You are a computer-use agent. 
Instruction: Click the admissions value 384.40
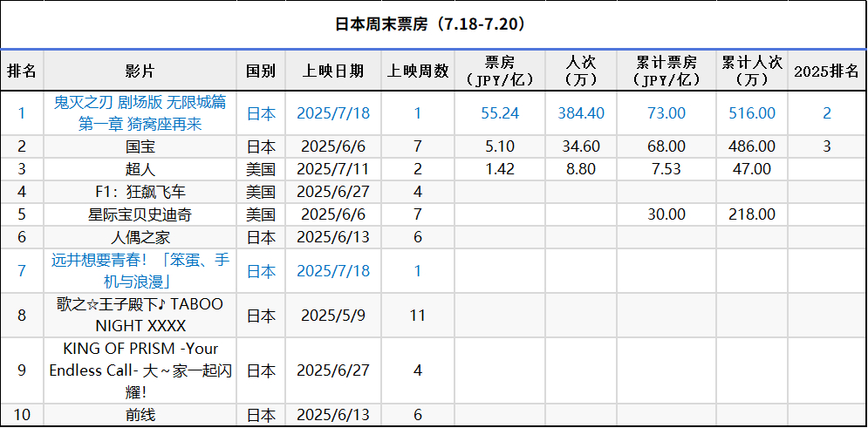[581, 113]
